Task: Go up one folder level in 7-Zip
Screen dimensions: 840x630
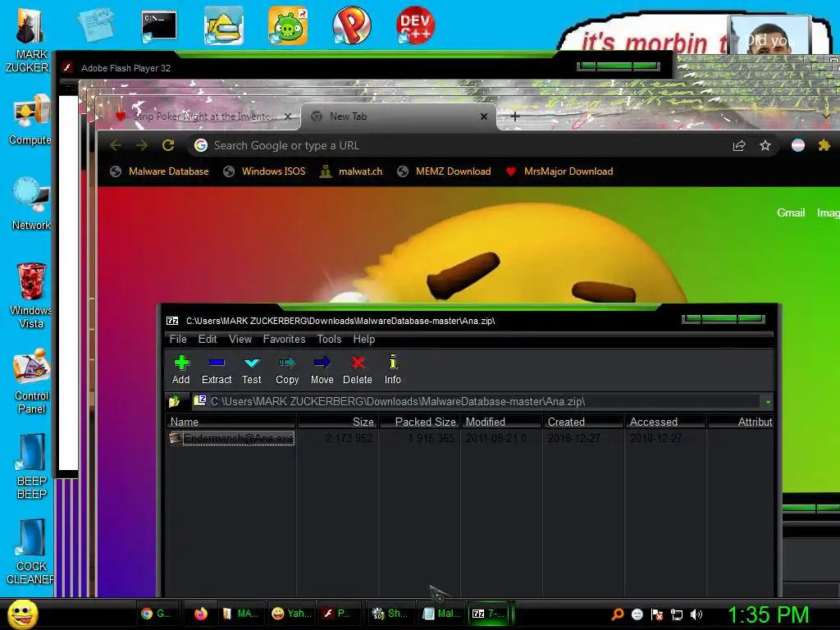Action: pyautogui.click(x=174, y=401)
